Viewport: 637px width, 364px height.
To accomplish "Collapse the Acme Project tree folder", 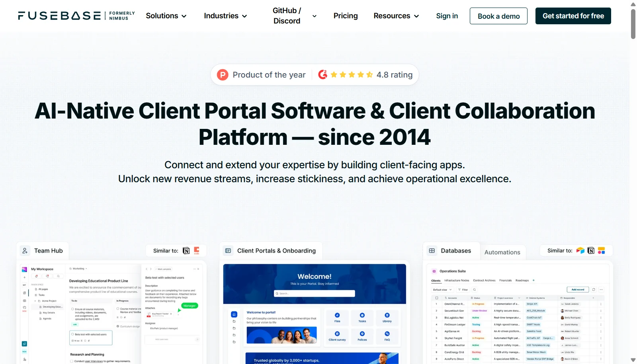I will tap(35, 301).
